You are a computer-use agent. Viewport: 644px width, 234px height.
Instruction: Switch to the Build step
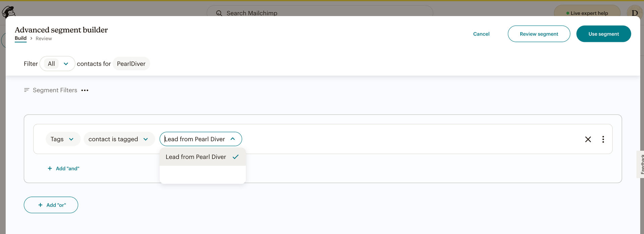(x=20, y=38)
